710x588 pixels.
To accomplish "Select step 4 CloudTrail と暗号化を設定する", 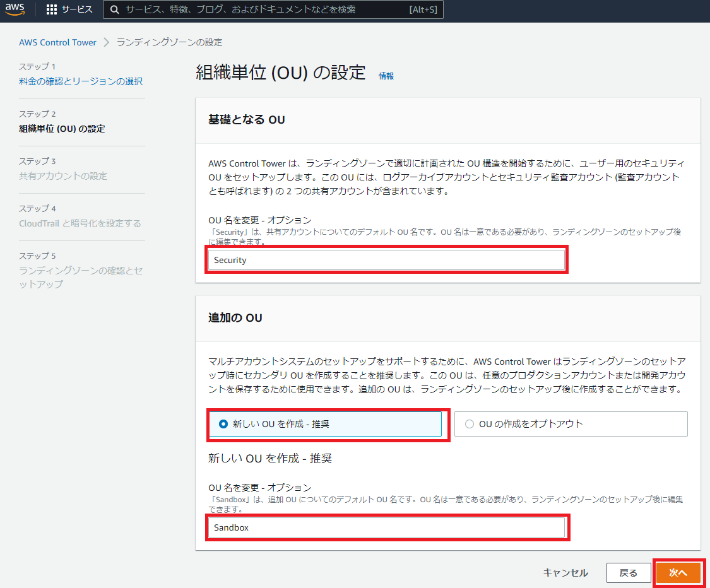I will click(80, 223).
